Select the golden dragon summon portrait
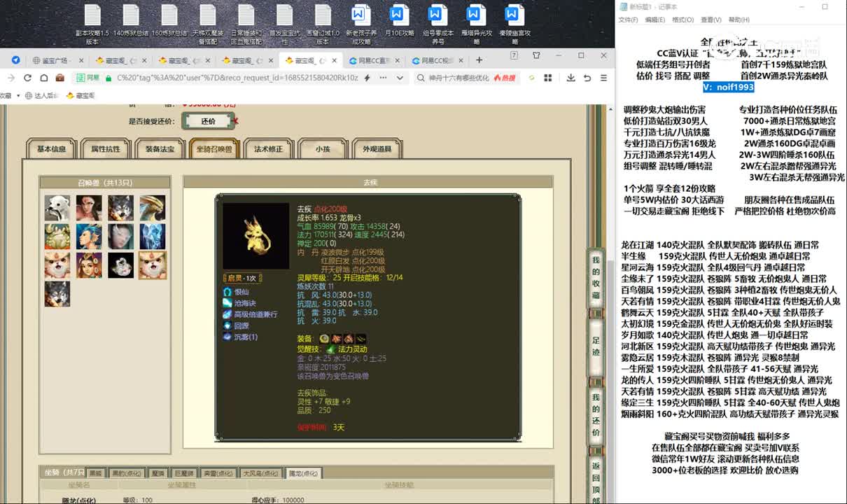Image resolution: width=847 pixels, height=504 pixels. 153,209
